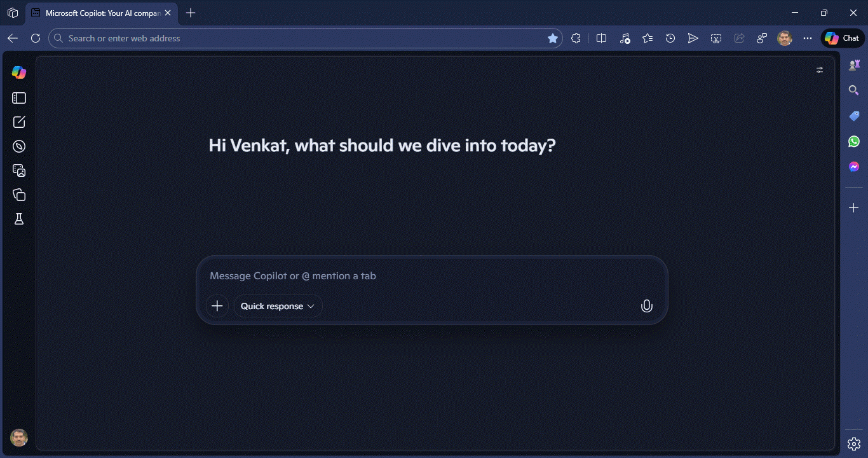Open the conversation settings sliders icon
868x458 pixels.
(x=820, y=70)
